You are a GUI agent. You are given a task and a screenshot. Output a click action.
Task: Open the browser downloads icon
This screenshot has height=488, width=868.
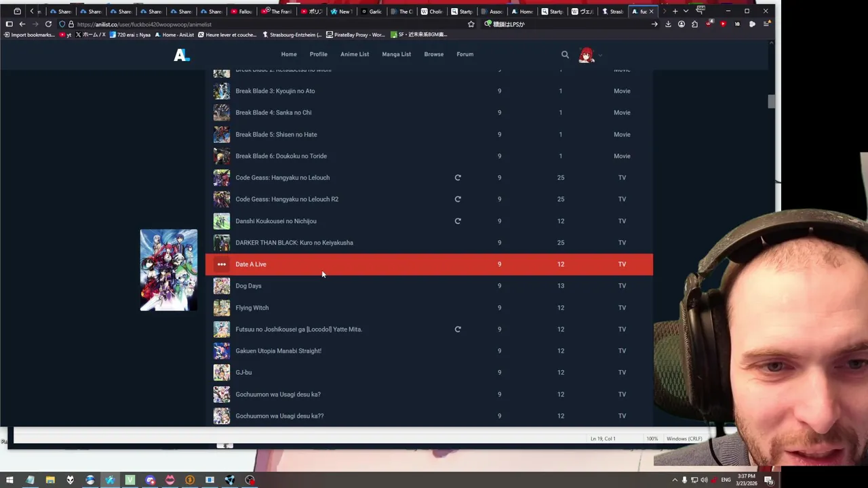(x=668, y=24)
